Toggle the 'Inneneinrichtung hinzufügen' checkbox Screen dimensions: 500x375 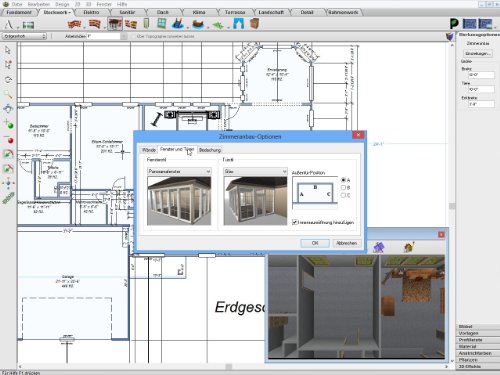[294, 222]
